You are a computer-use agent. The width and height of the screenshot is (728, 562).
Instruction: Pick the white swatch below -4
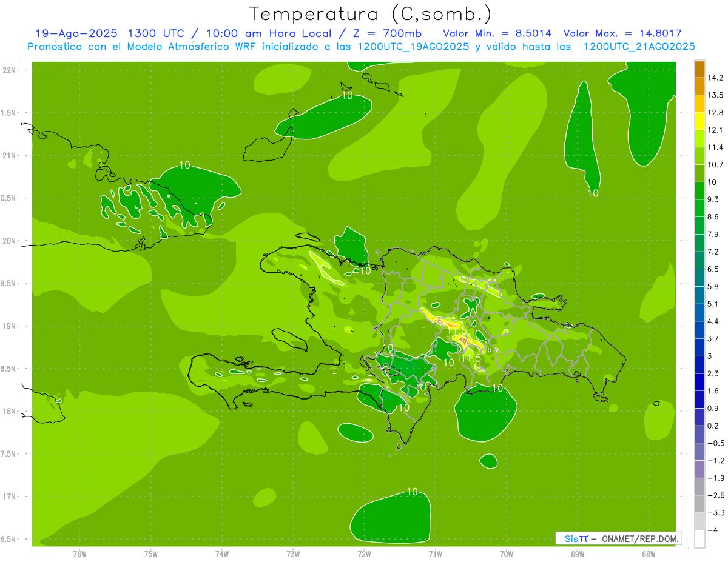(x=699, y=539)
